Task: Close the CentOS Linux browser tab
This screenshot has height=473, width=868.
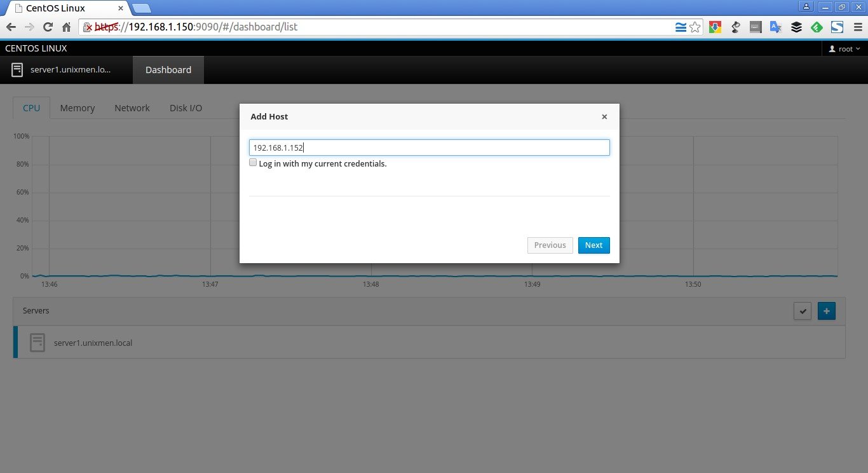Action: 121,8
